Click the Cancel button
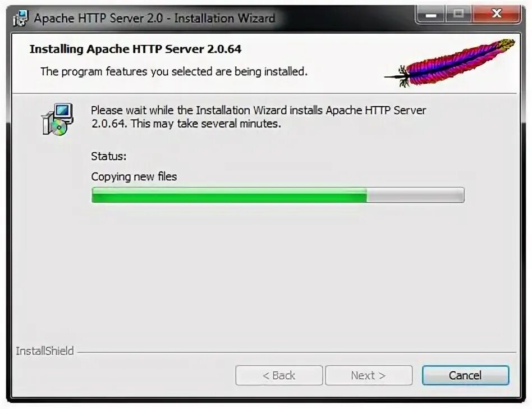This screenshot has height=409, width=532. pyautogui.click(x=465, y=375)
